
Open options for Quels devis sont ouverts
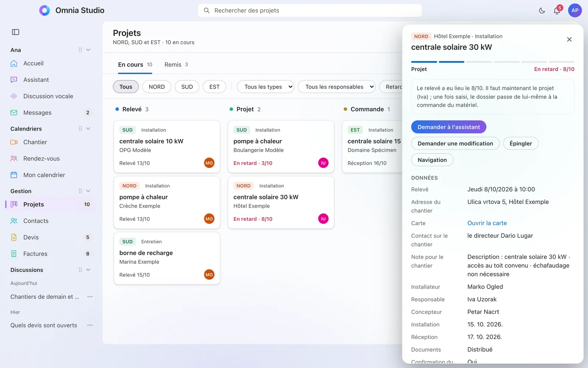pos(90,325)
